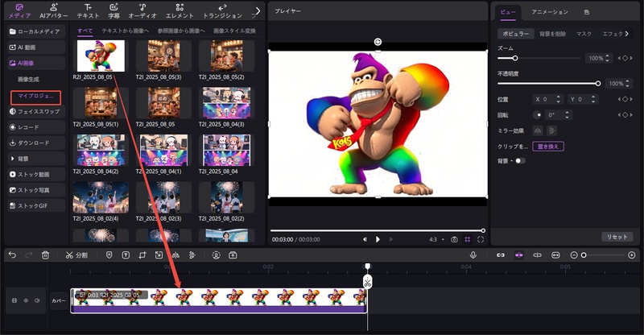644x335 pixels.
Task: Adjust the 不透明度 opacity slider
Action: pyautogui.click(x=549, y=84)
